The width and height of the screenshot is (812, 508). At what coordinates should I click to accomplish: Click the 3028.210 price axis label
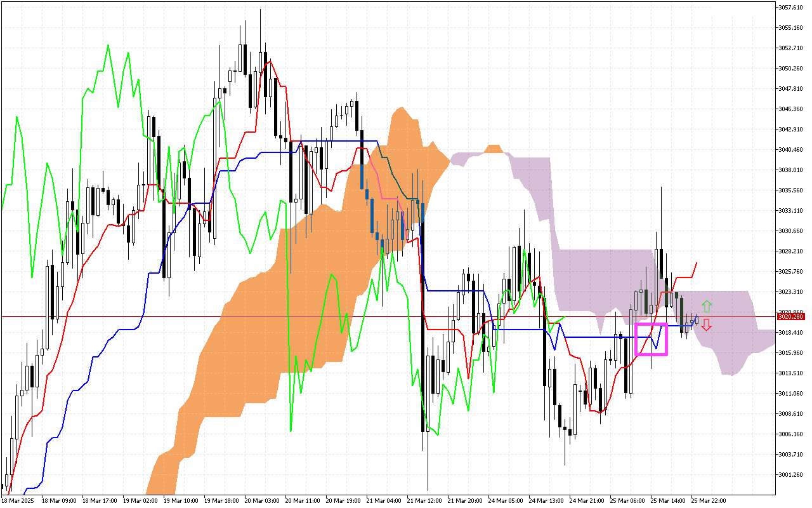[791, 251]
